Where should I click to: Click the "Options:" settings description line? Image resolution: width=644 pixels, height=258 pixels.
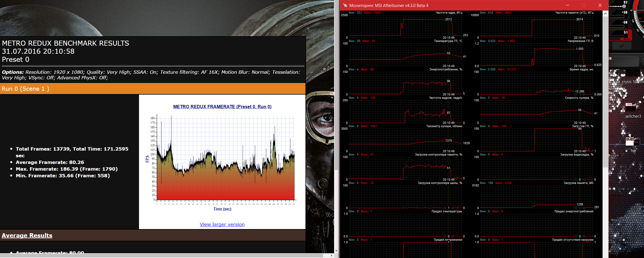click(151, 75)
